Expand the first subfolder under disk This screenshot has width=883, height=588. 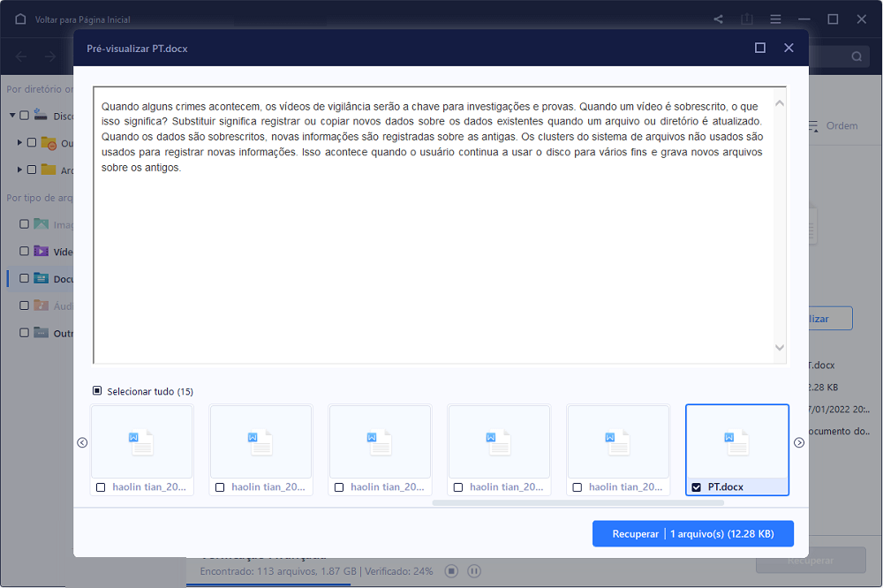(x=19, y=142)
